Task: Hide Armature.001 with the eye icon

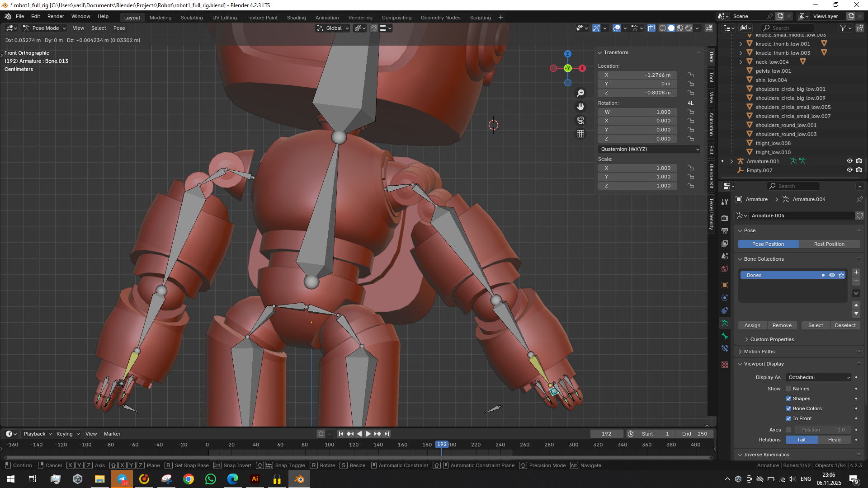Action: coord(849,161)
